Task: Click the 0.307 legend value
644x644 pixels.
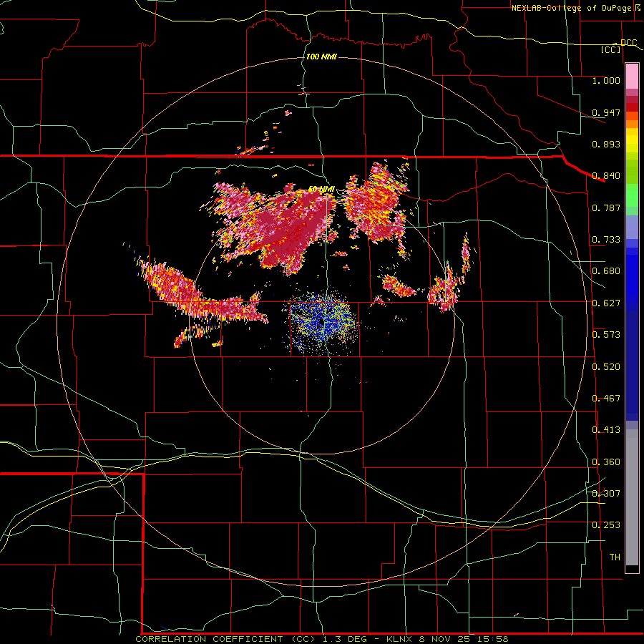Action: click(606, 494)
